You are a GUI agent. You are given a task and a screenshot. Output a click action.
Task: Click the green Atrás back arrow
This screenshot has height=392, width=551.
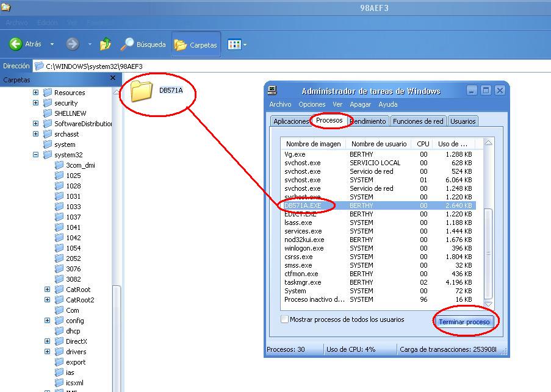pyautogui.click(x=15, y=44)
